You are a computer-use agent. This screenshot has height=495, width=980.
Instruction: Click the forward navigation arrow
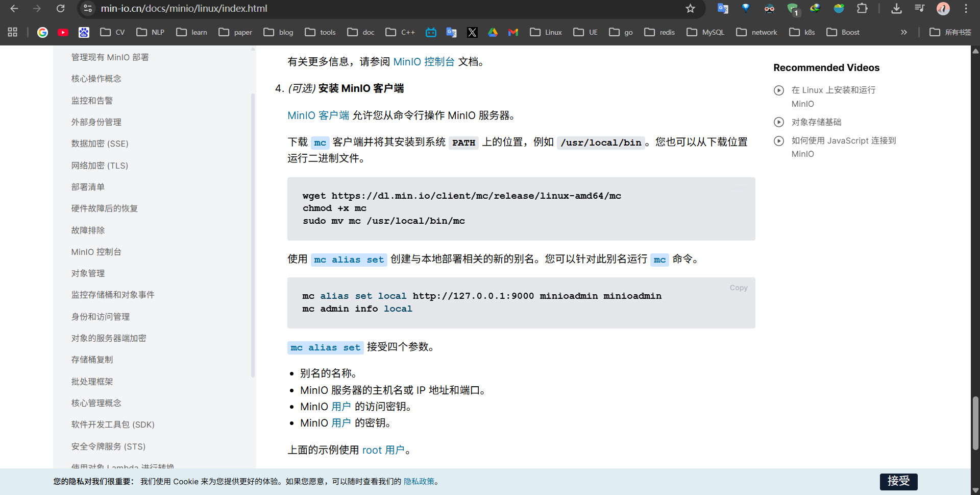(37, 9)
